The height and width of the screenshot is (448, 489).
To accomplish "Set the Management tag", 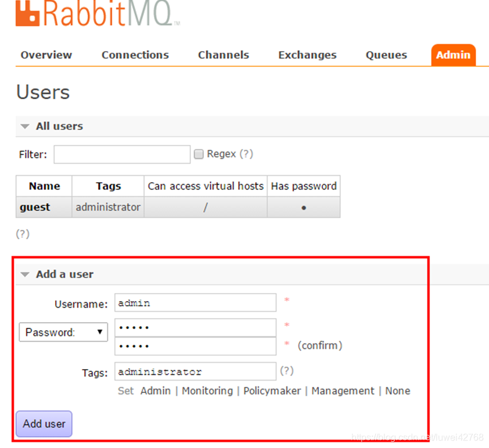I will 343,391.
